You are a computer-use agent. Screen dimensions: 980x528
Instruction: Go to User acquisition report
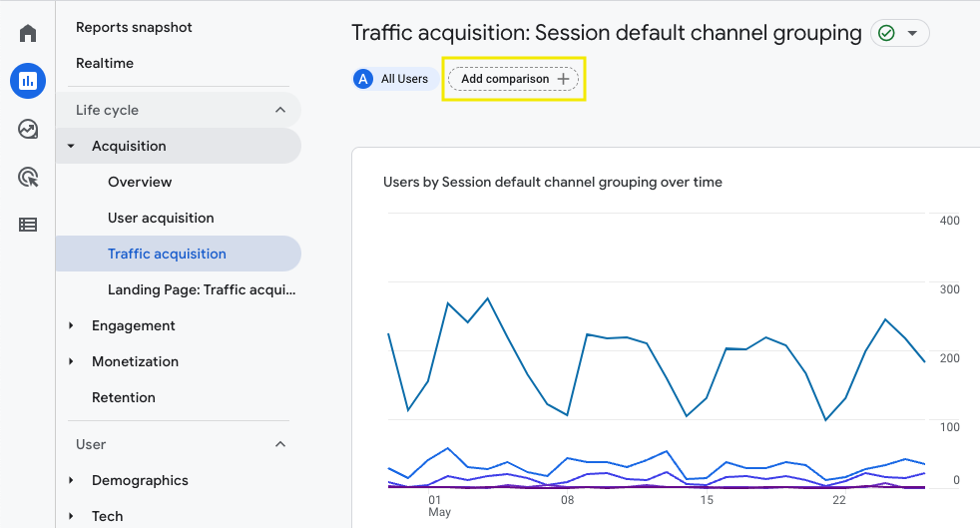(x=161, y=218)
